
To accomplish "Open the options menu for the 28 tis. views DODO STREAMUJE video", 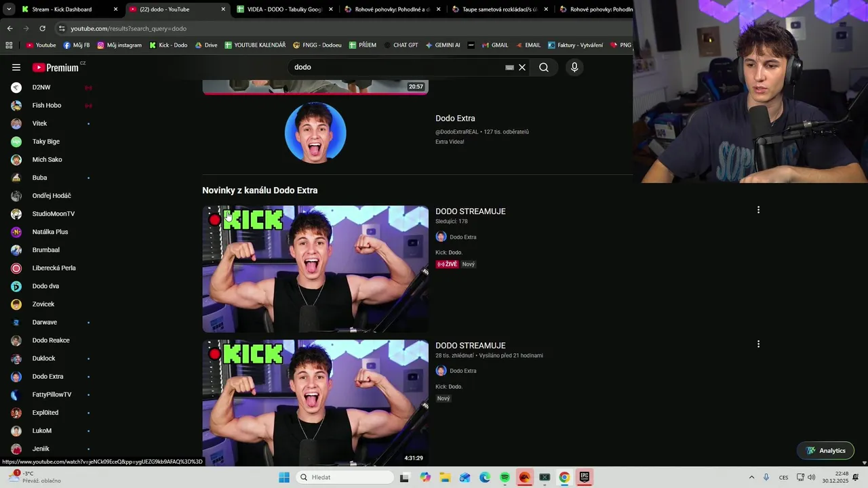I will coord(758,344).
